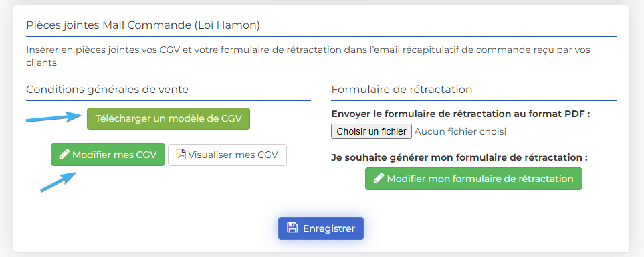Click the Conditions générales de vente section title

coord(107,89)
